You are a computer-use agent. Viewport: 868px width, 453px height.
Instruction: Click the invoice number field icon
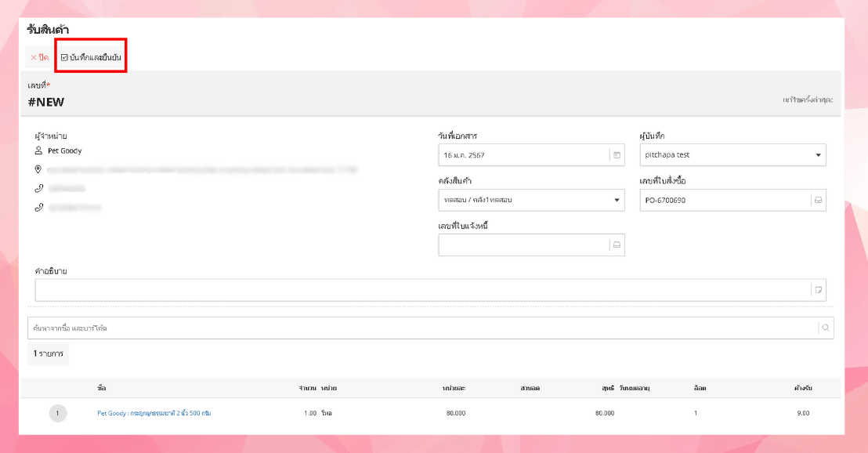(x=617, y=245)
